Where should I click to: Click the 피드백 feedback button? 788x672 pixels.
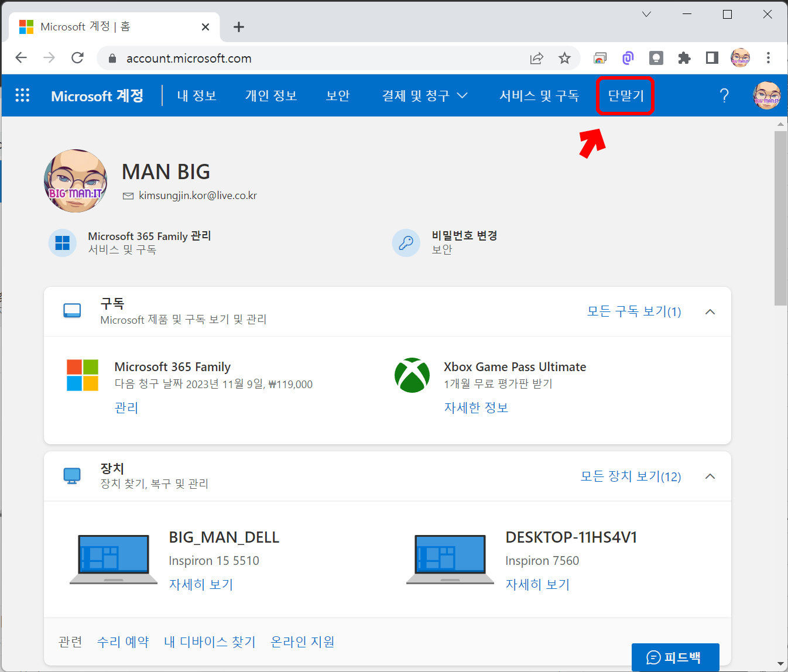[x=676, y=657]
